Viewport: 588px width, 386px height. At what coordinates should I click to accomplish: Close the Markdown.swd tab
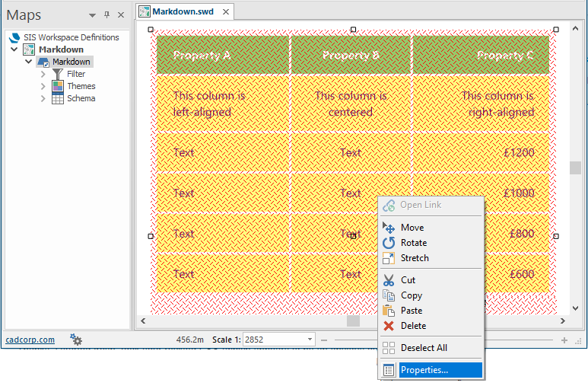pyautogui.click(x=226, y=11)
